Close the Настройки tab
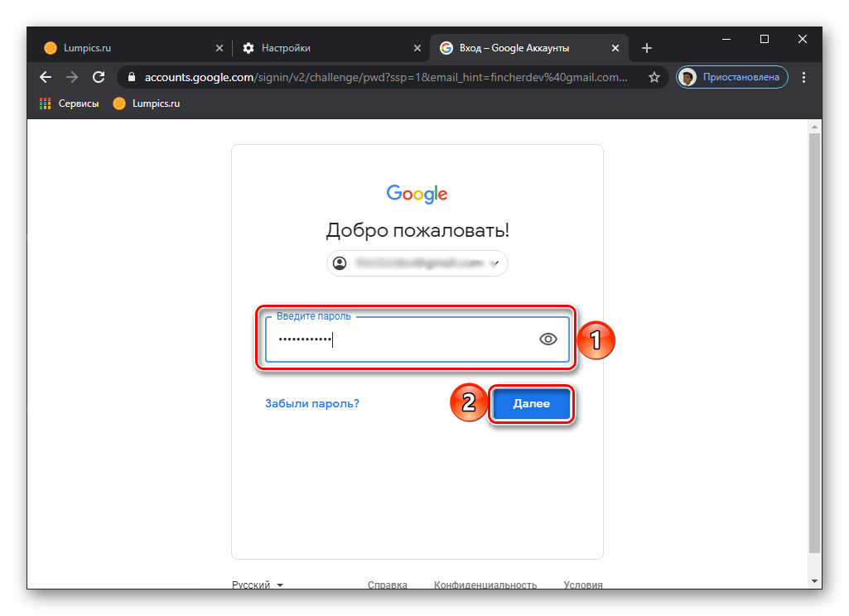The height and width of the screenshot is (616, 849). [x=417, y=48]
